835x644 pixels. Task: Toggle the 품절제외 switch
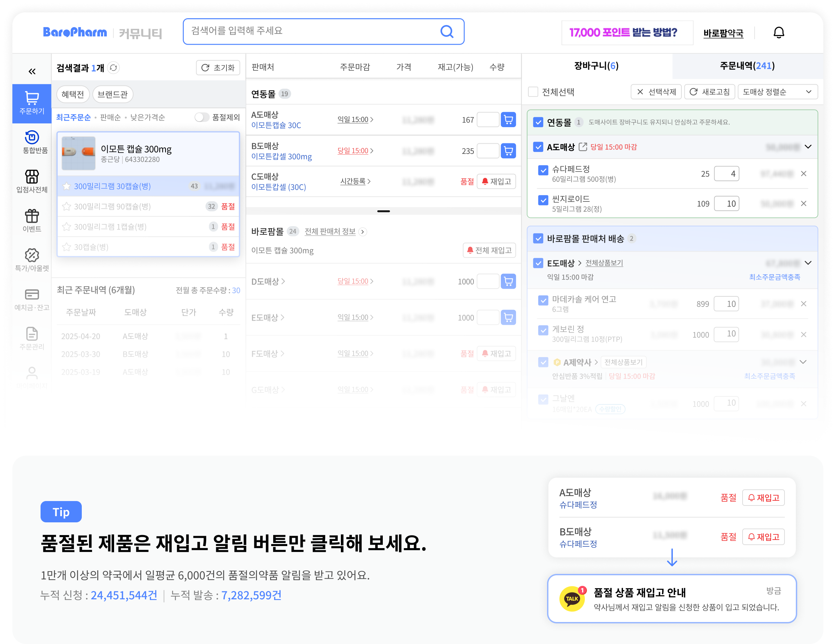coord(201,117)
